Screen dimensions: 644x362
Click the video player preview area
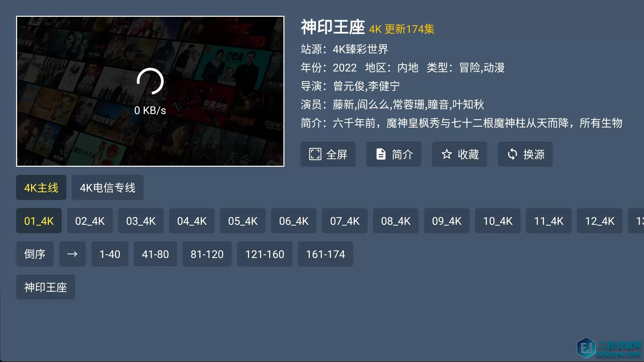[150, 91]
